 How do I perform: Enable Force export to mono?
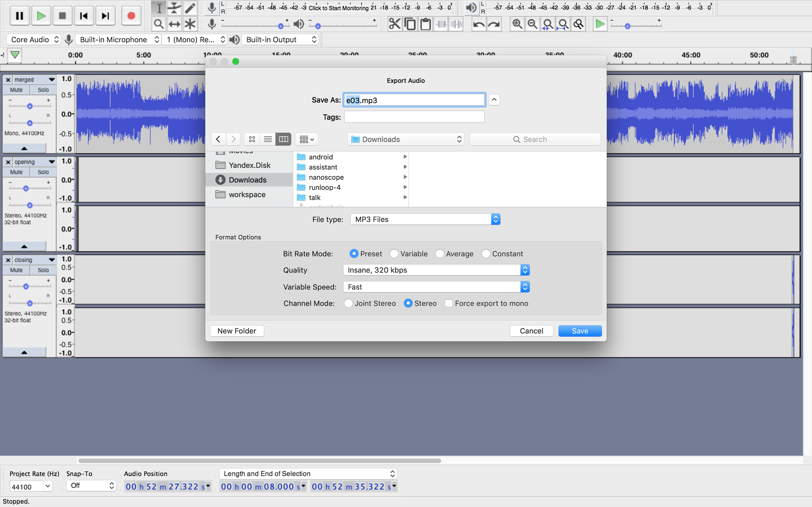449,303
